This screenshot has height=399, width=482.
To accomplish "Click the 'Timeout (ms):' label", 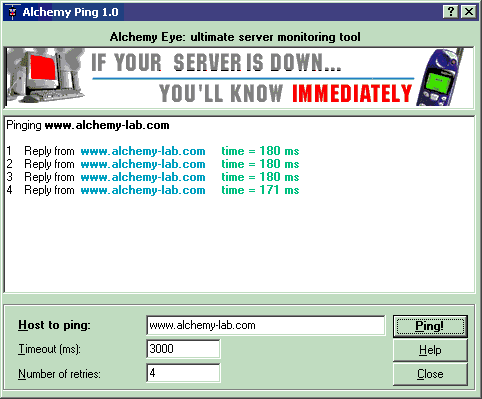I will (x=49, y=349).
